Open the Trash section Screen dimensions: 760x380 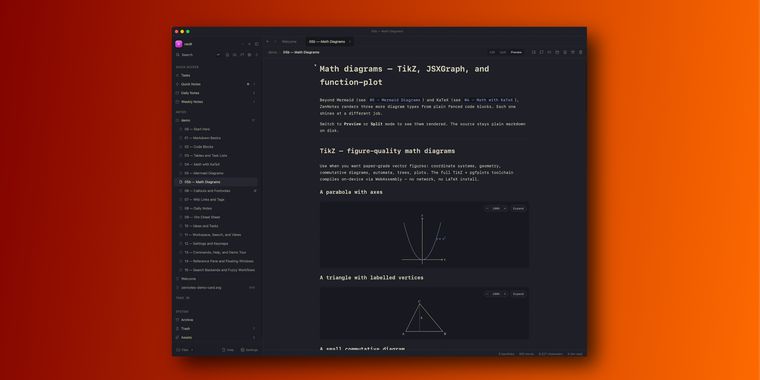(216, 329)
